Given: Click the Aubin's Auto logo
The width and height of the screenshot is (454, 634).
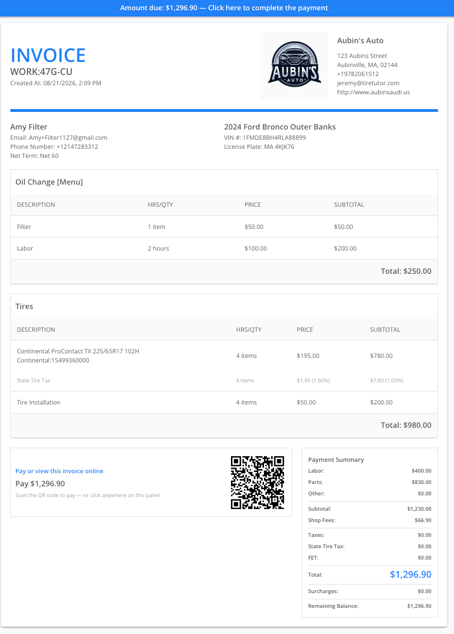Looking at the screenshot, I should (294, 66).
